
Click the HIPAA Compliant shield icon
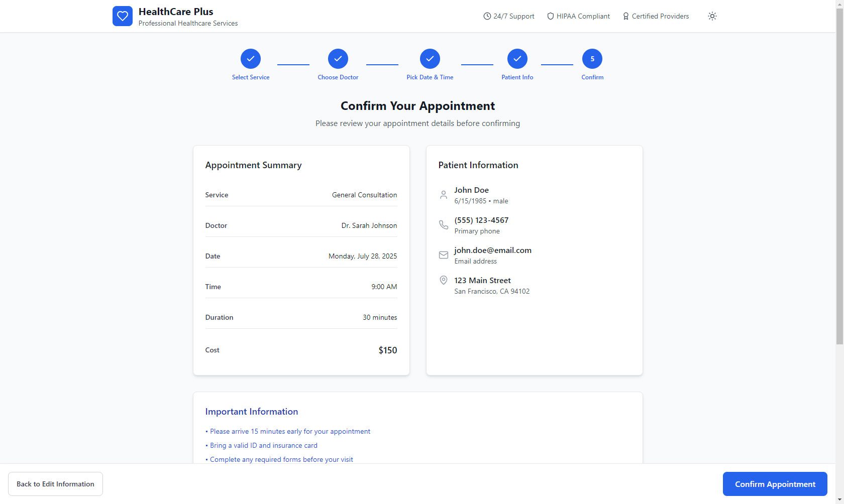coord(551,16)
